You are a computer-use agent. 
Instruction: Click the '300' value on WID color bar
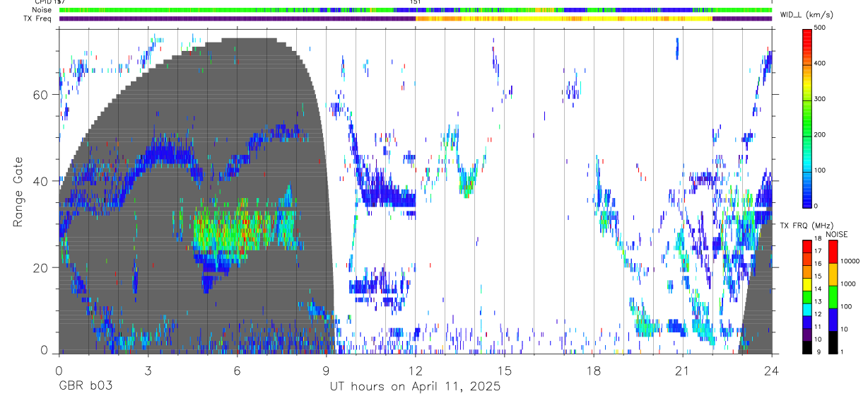pyautogui.click(x=820, y=99)
